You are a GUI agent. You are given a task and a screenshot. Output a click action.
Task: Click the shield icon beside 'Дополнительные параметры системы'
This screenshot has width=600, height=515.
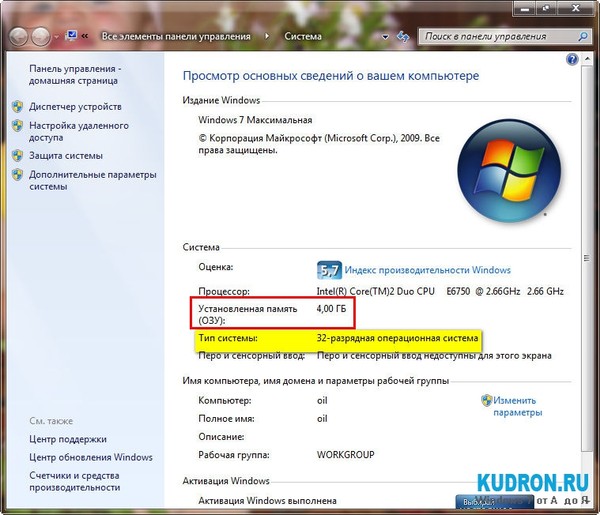17,174
